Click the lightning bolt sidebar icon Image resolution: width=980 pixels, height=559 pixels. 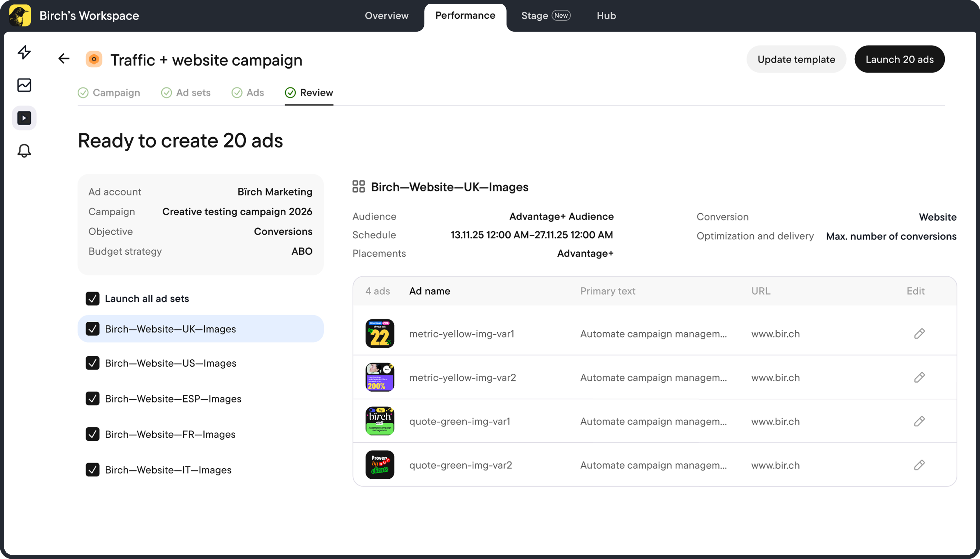coord(24,52)
